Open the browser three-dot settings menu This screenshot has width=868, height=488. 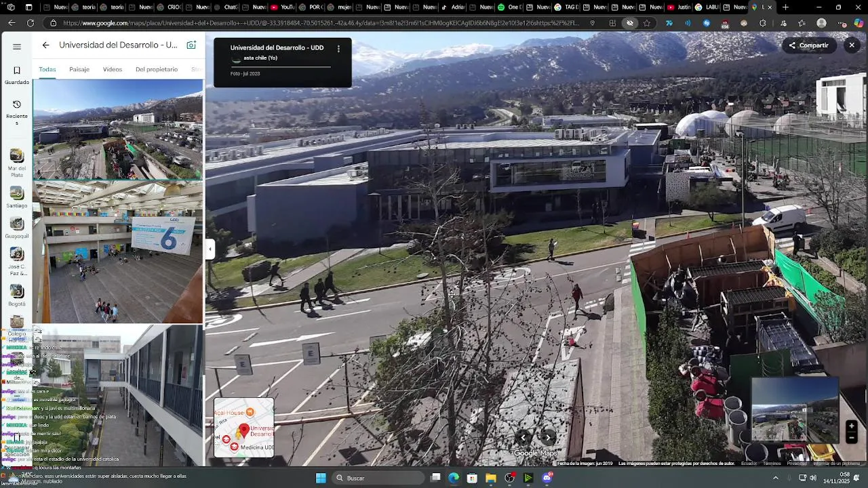(x=842, y=23)
